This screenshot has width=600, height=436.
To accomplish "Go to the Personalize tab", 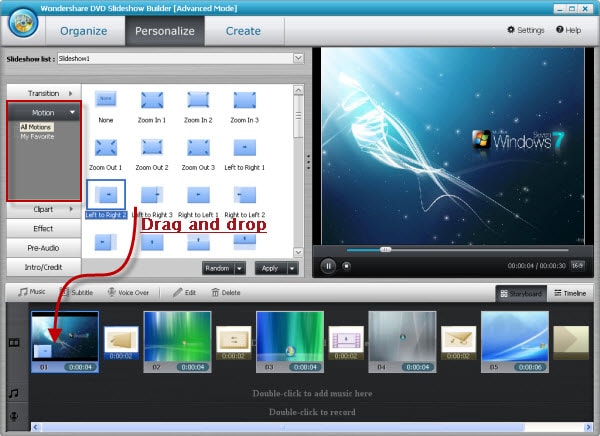I will [165, 31].
